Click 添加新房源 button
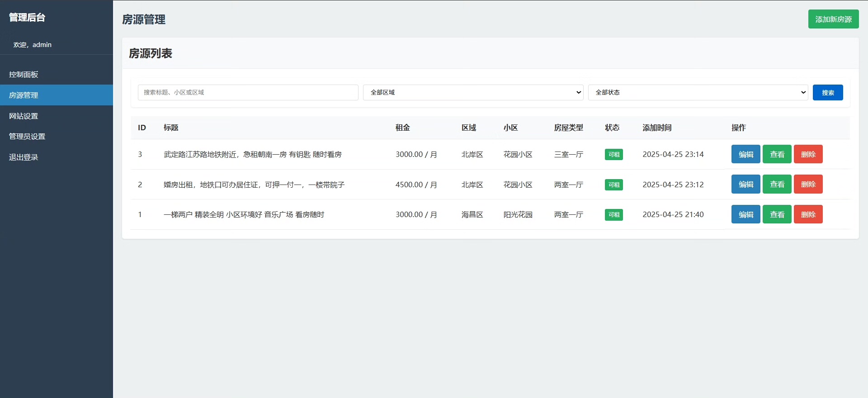 coord(833,19)
